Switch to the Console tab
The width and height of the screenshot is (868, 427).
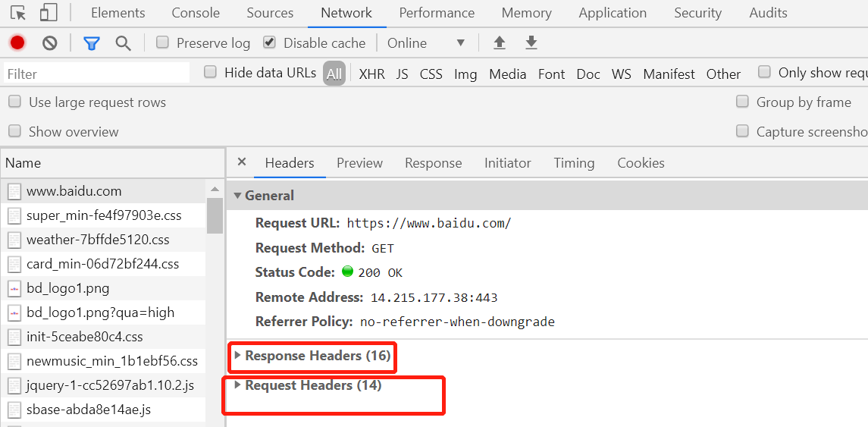coord(196,13)
